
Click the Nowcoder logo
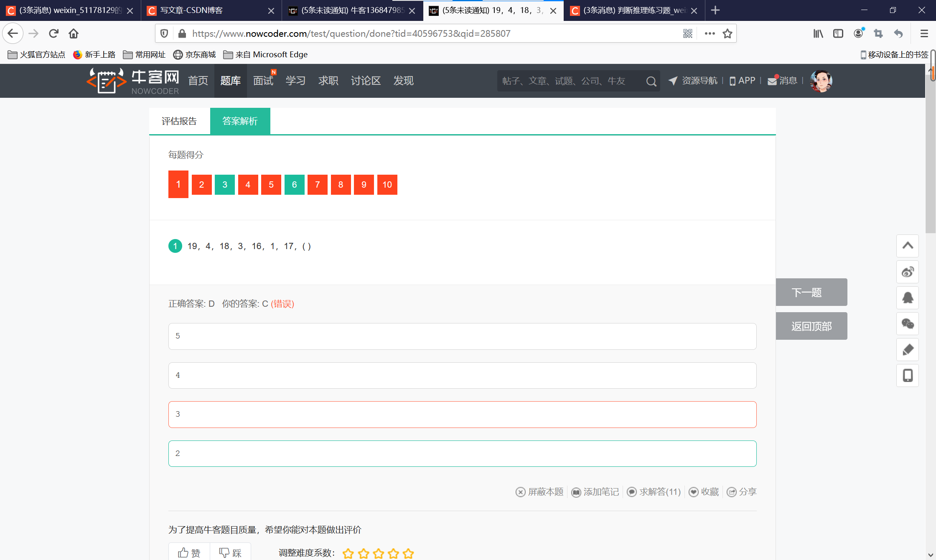click(x=133, y=81)
